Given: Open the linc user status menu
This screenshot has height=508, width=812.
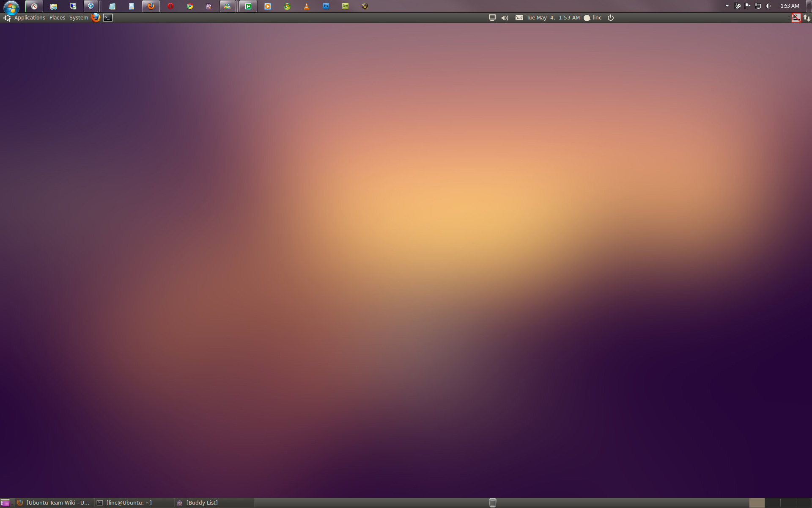Looking at the screenshot, I should click(593, 18).
